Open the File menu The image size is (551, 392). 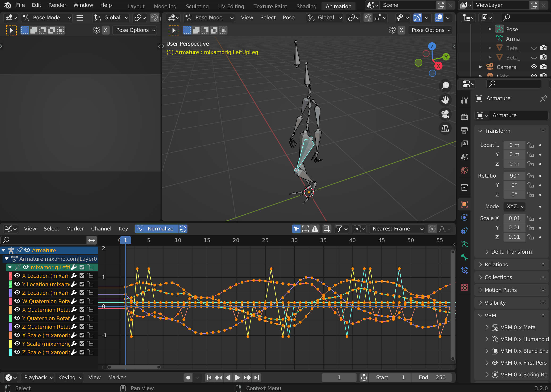(20, 5)
